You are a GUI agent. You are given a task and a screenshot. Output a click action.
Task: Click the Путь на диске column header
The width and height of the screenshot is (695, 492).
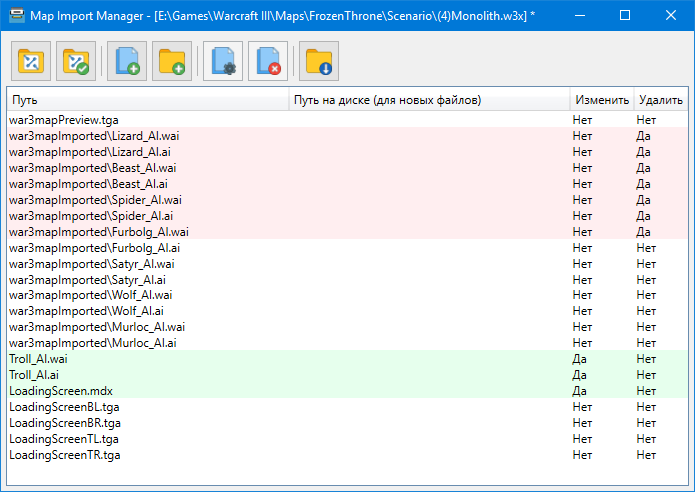coord(429,100)
